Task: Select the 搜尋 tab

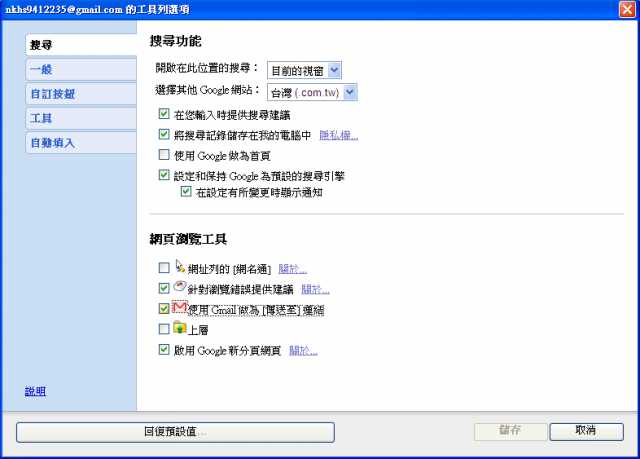Action: [81, 45]
